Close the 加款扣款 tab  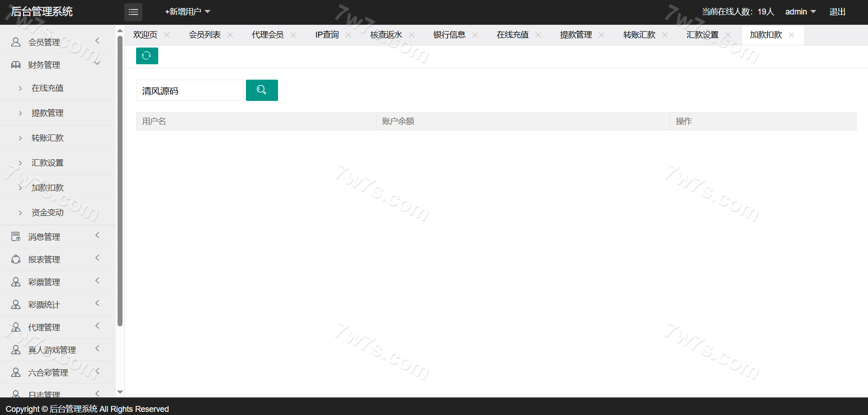(791, 35)
